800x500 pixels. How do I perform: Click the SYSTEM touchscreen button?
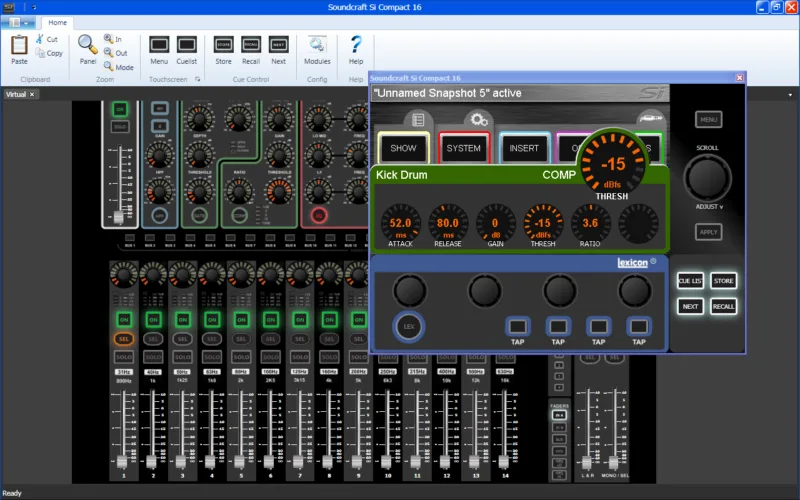pyautogui.click(x=464, y=148)
